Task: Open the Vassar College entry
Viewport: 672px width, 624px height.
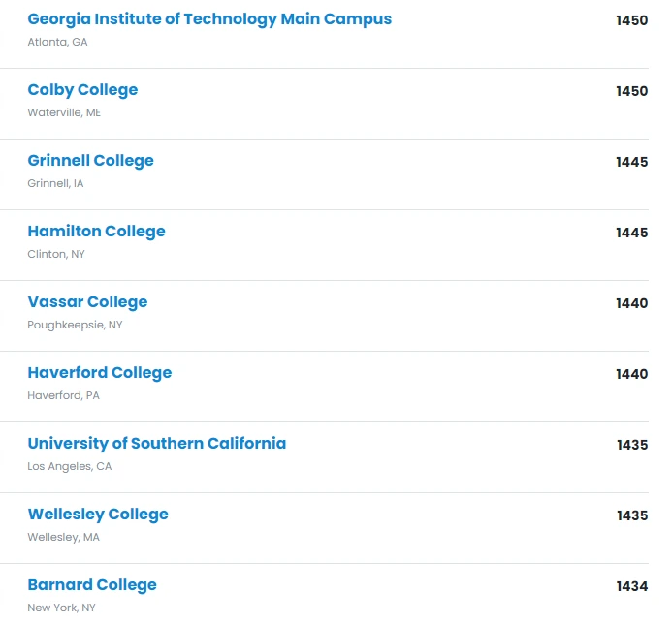Action: [x=87, y=302]
